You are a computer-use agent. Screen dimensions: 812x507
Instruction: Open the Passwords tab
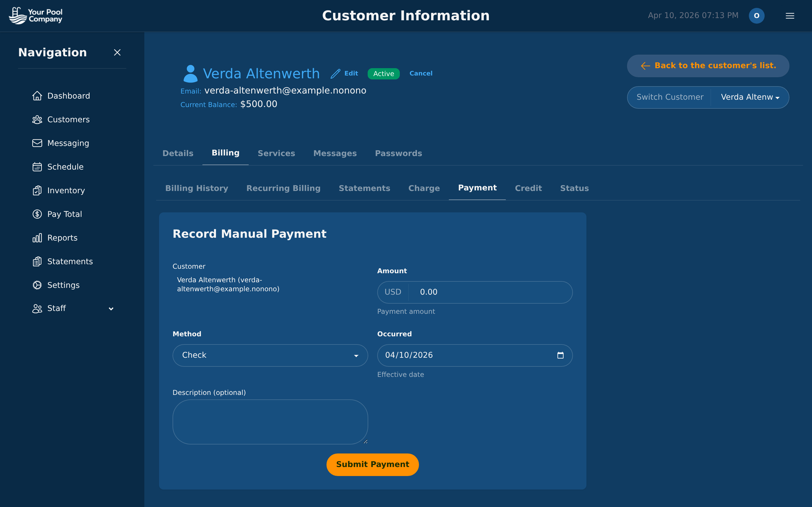pyautogui.click(x=398, y=153)
